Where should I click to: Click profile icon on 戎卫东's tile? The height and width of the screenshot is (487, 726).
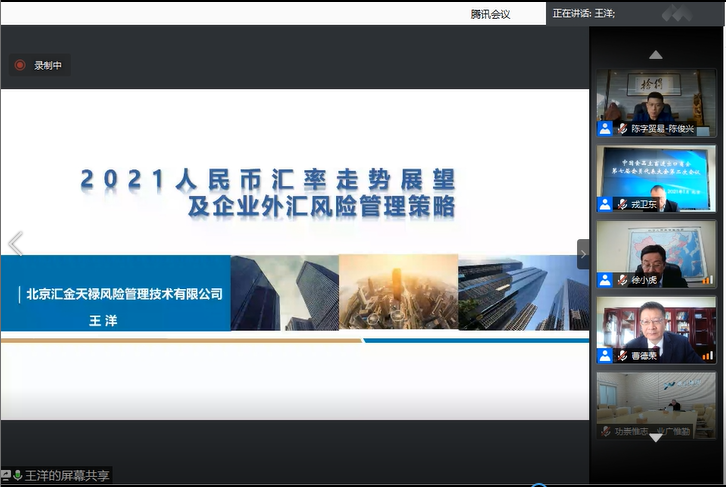pyautogui.click(x=605, y=205)
